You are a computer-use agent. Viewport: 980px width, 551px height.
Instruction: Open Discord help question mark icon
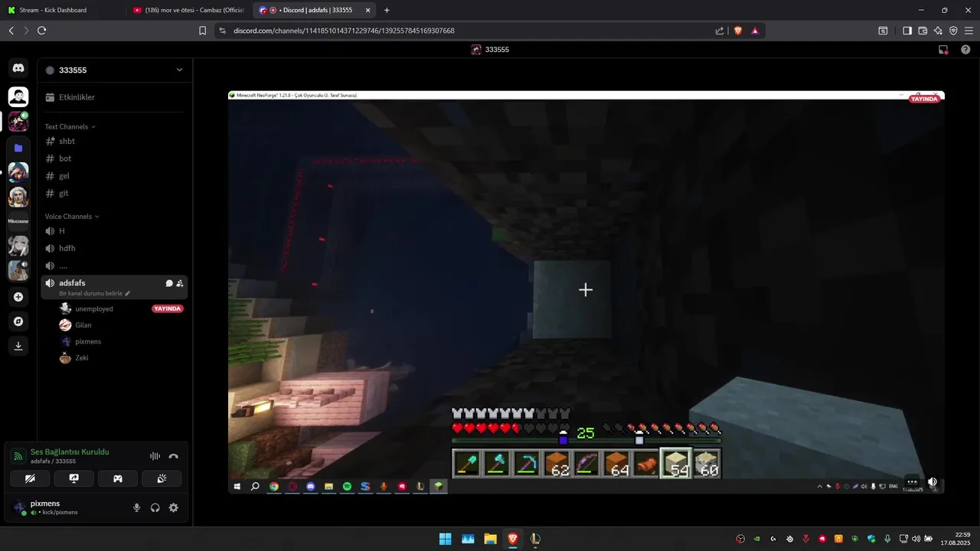point(965,50)
